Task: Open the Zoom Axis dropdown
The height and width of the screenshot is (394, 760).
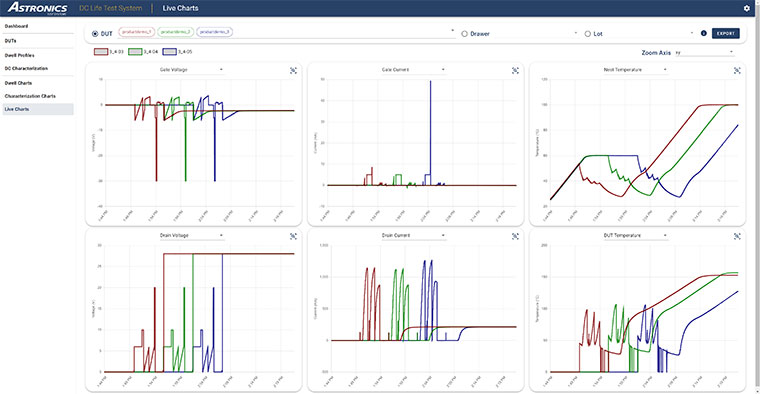Action: 704,52
